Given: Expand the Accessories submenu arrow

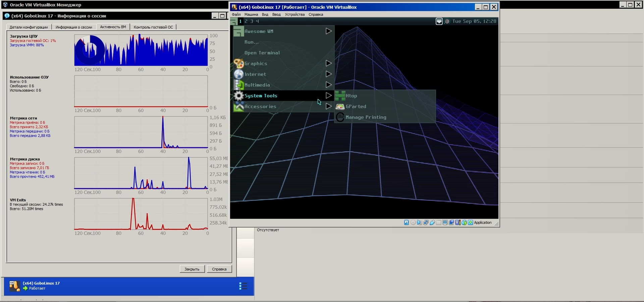Looking at the screenshot, I should (x=328, y=106).
